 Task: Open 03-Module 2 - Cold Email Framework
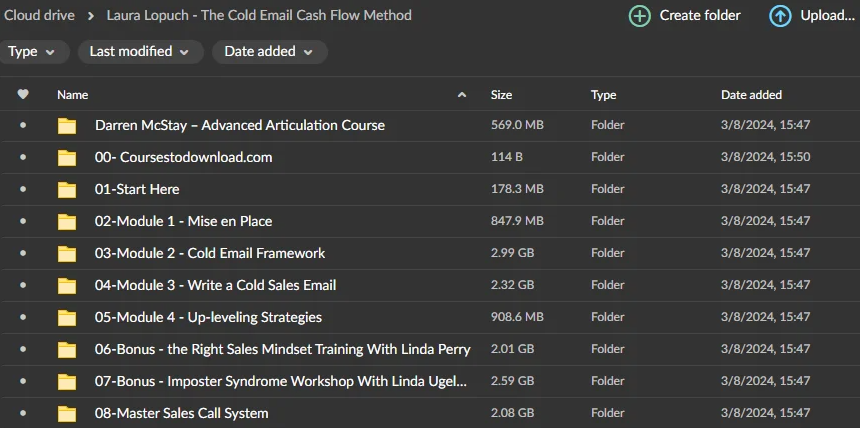tap(210, 253)
